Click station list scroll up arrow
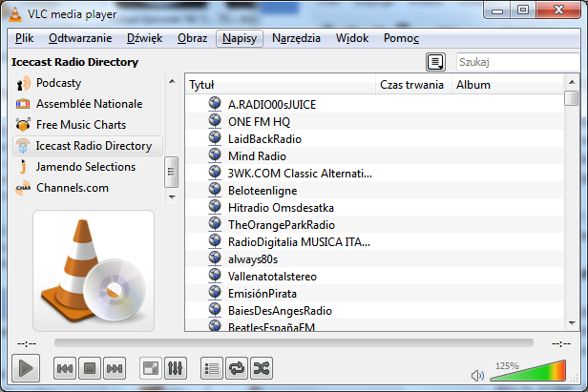The width and height of the screenshot is (588, 392). click(x=572, y=82)
